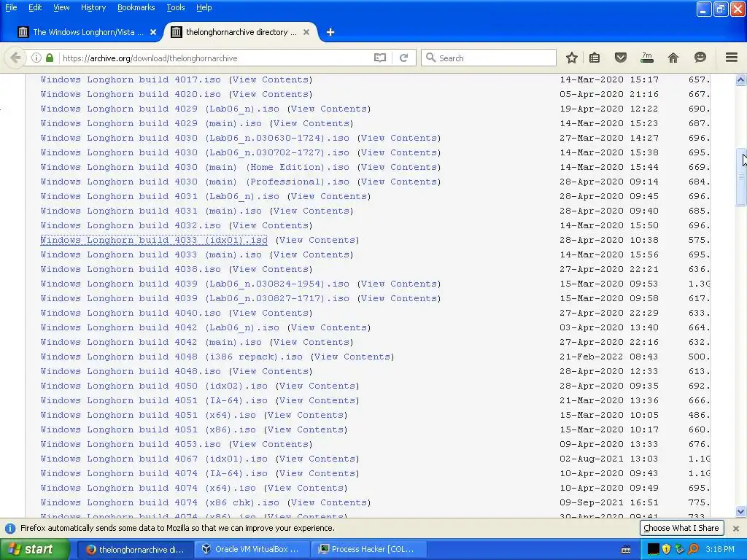Open Windows security shield tray icon

[x=666, y=550]
